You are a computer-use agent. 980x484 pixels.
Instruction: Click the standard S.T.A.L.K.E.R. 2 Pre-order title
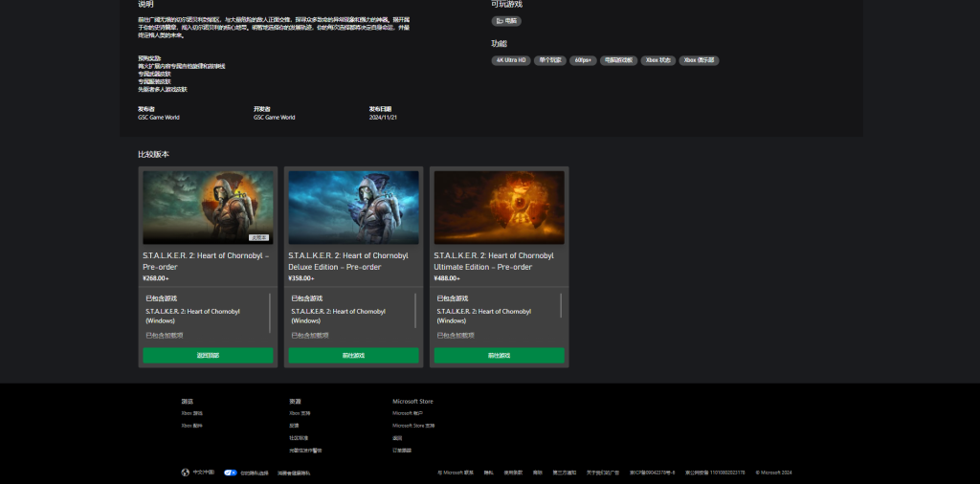(x=207, y=261)
